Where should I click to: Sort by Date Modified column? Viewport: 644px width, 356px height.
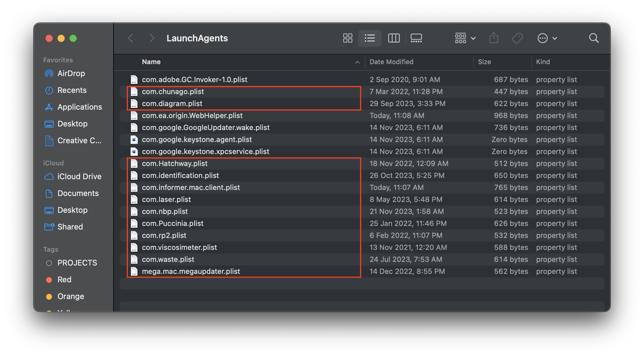click(391, 62)
